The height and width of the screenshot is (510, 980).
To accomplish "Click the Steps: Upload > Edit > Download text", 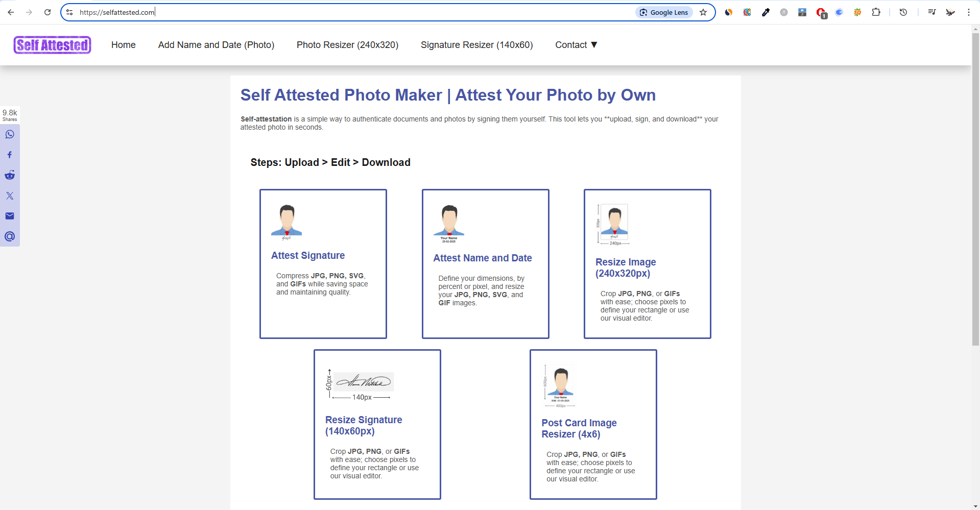I will tap(330, 162).
